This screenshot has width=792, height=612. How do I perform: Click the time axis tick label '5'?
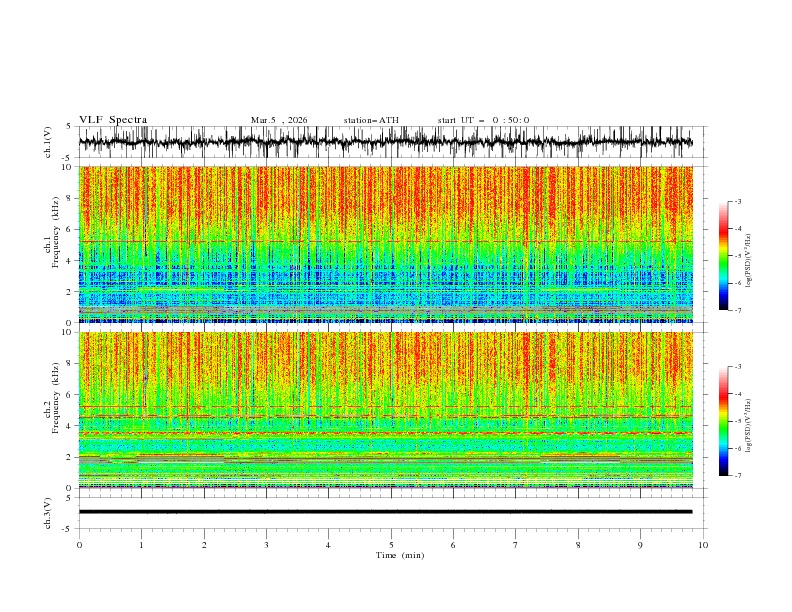point(391,545)
